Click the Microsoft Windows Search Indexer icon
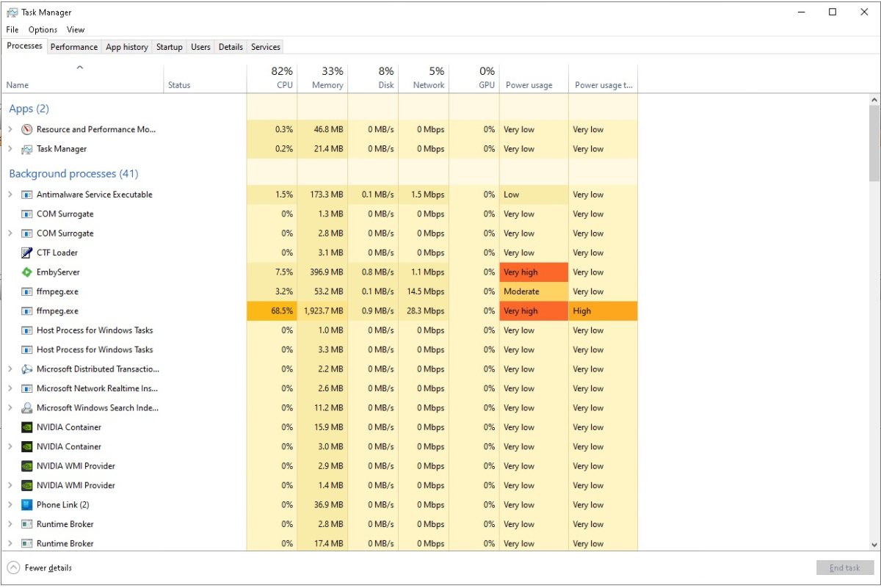This screenshot has height=588, width=881. (x=27, y=408)
